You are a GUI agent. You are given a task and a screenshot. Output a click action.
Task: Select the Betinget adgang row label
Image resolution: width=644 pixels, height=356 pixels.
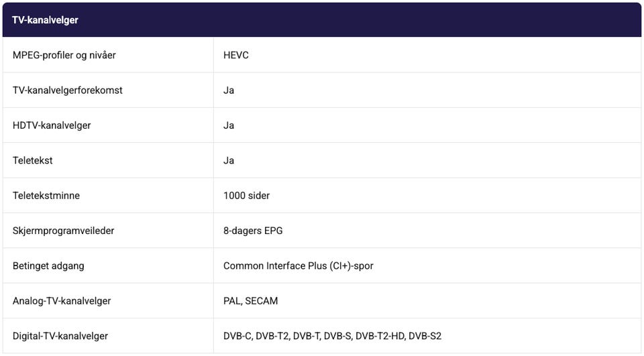click(x=48, y=266)
